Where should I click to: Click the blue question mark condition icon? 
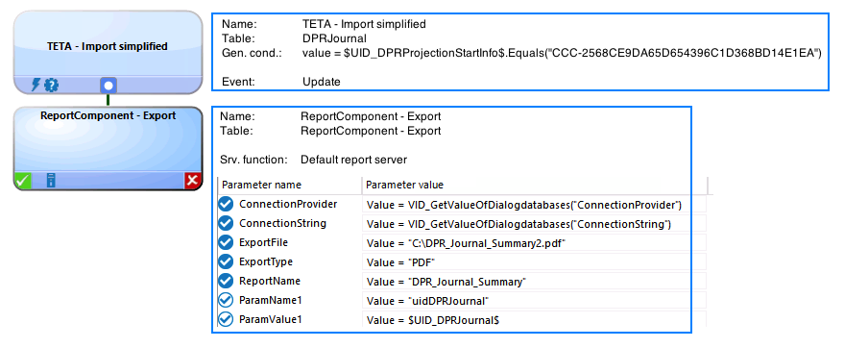[51, 85]
